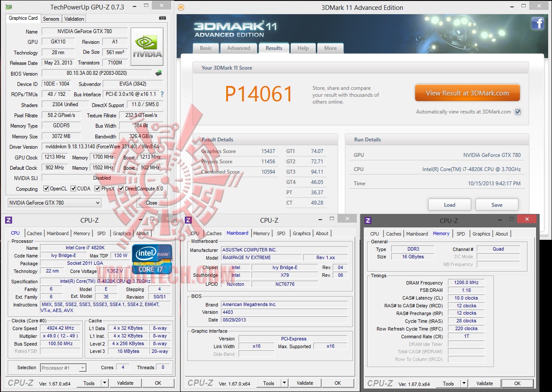552x392 pixels.
Task: Click the CPU-Z icon in CPU tab window
Action: 9,220
